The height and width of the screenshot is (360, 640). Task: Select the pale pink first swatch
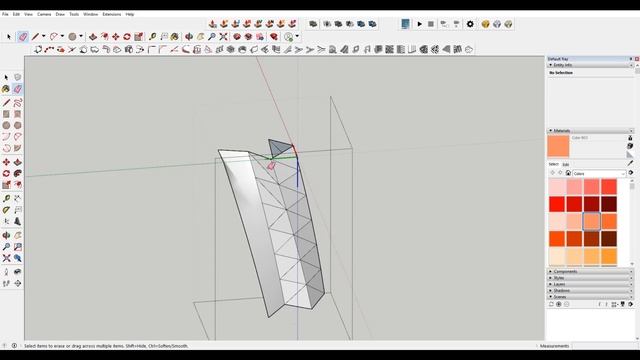click(557, 187)
